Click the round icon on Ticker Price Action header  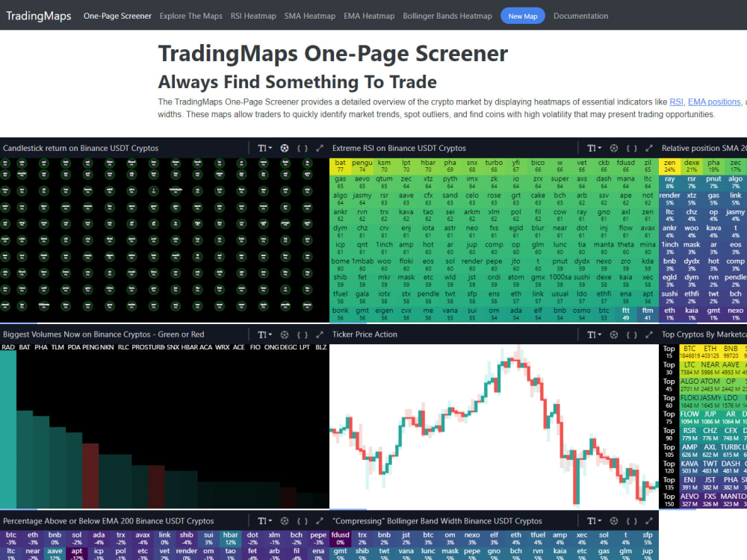coord(613,335)
